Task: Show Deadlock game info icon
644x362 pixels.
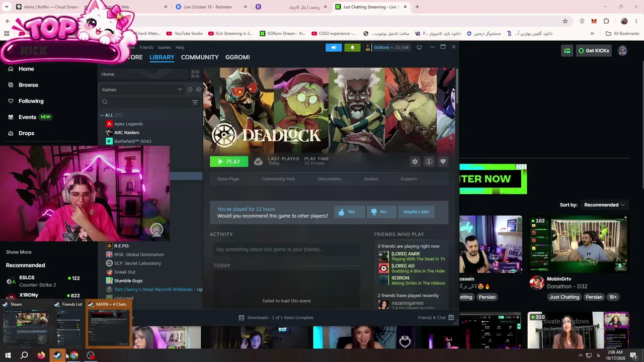Action: pyautogui.click(x=429, y=161)
